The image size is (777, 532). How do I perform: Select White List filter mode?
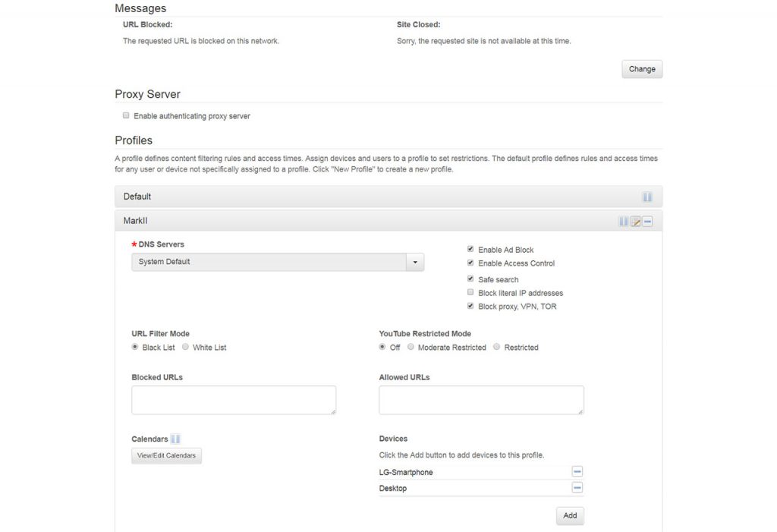pyautogui.click(x=186, y=347)
